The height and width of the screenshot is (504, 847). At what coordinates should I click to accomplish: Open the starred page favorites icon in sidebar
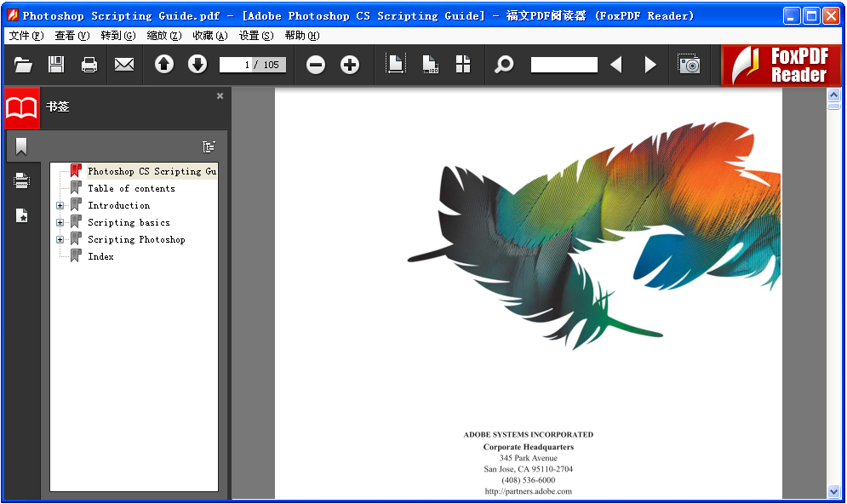point(21,215)
